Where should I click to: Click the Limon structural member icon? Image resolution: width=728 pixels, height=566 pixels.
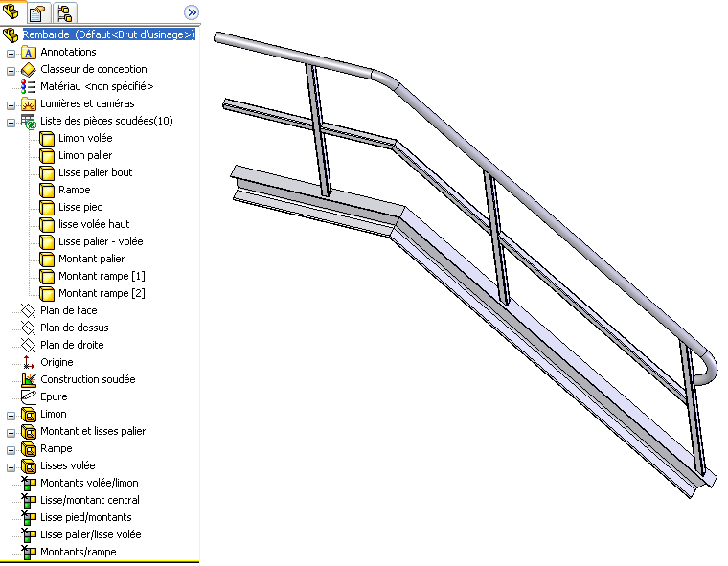29,414
